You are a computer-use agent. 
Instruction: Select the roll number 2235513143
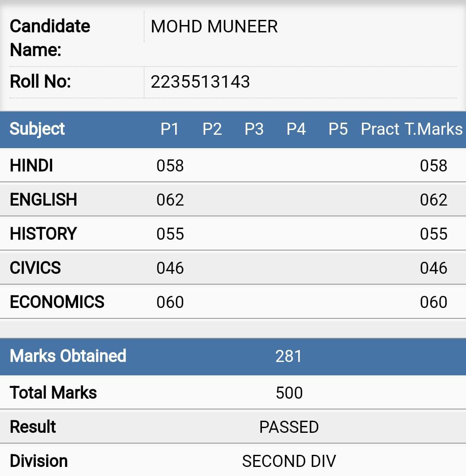[x=200, y=82]
